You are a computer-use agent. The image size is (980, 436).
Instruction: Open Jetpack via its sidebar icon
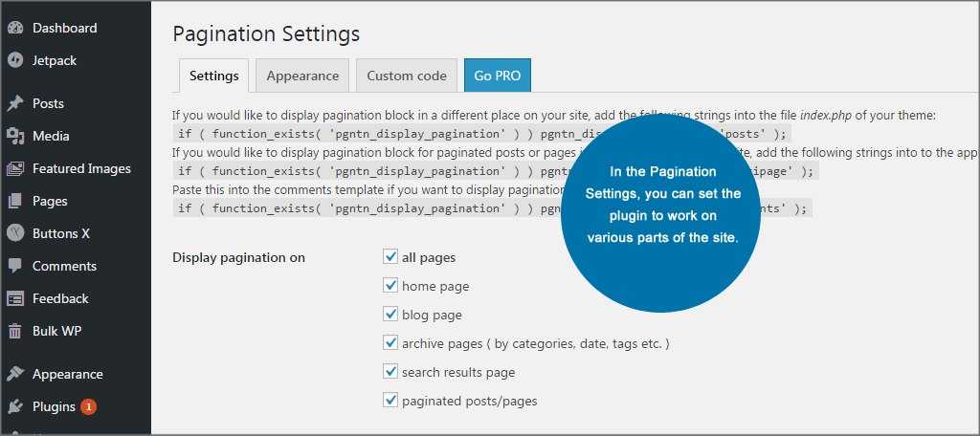click(15, 60)
